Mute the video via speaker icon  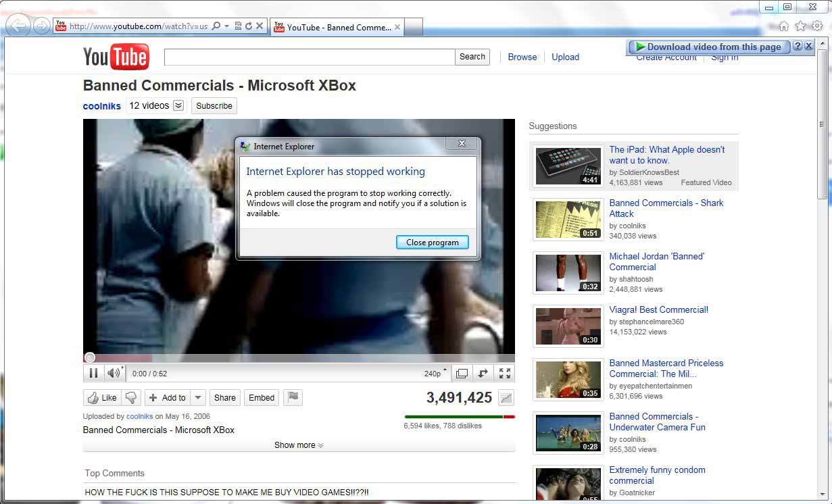114,373
